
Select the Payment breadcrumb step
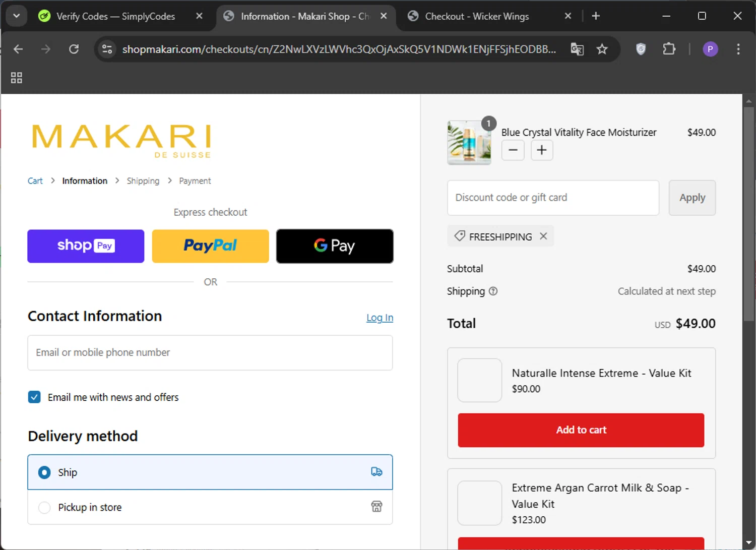[x=195, y=181]
